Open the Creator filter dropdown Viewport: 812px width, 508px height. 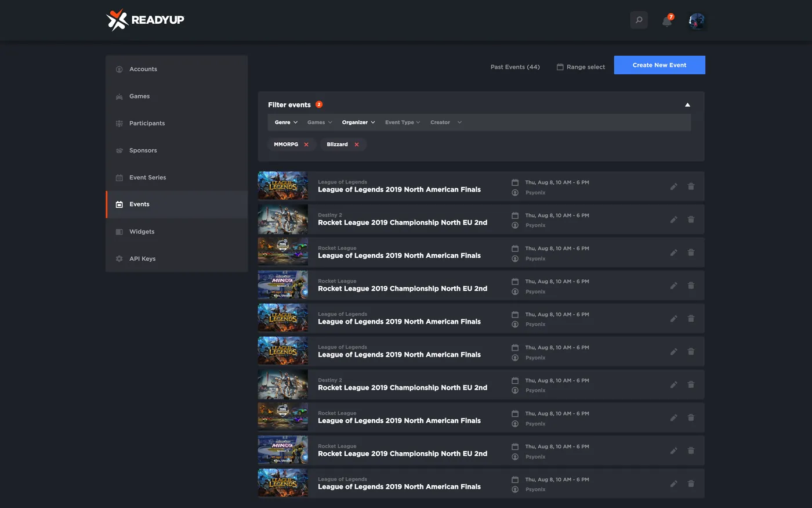pos(446,123)
